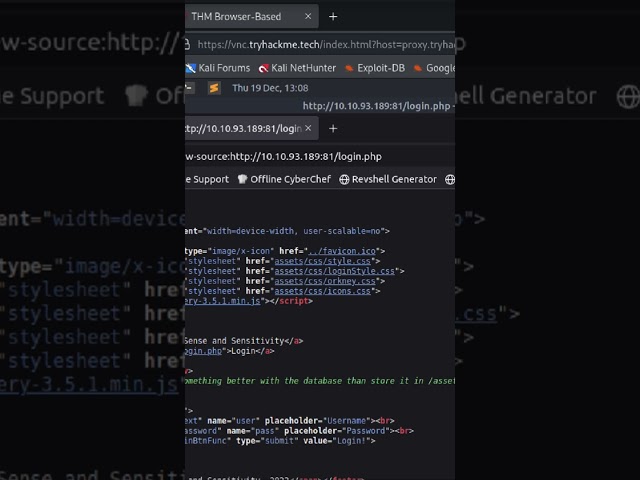Image resolution: width=640 pixels, height=480 pixels.
Task: Close the THM Browser-Based tab
Action: 308,16
